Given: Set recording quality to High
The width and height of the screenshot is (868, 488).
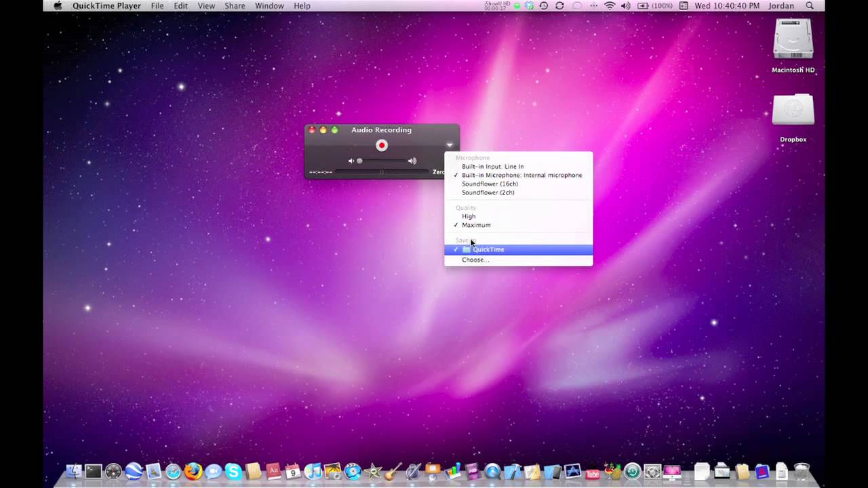Looking at the screenshot, I should pyautogui.click(x=469, y=216).
